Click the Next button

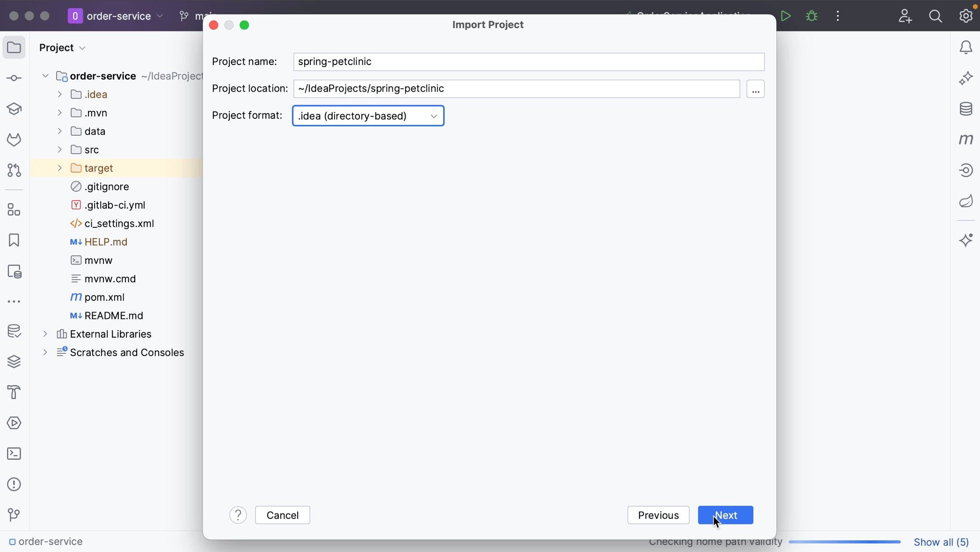point(725,515)
